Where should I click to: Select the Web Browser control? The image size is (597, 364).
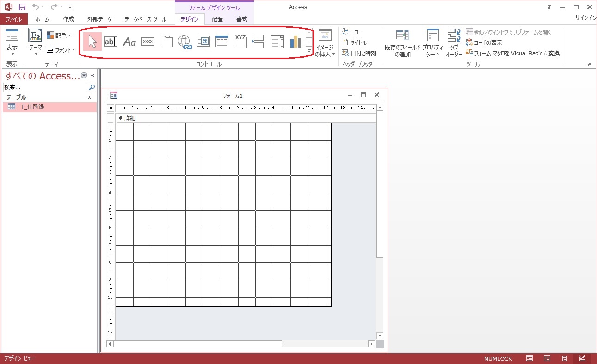click(203, 42)
